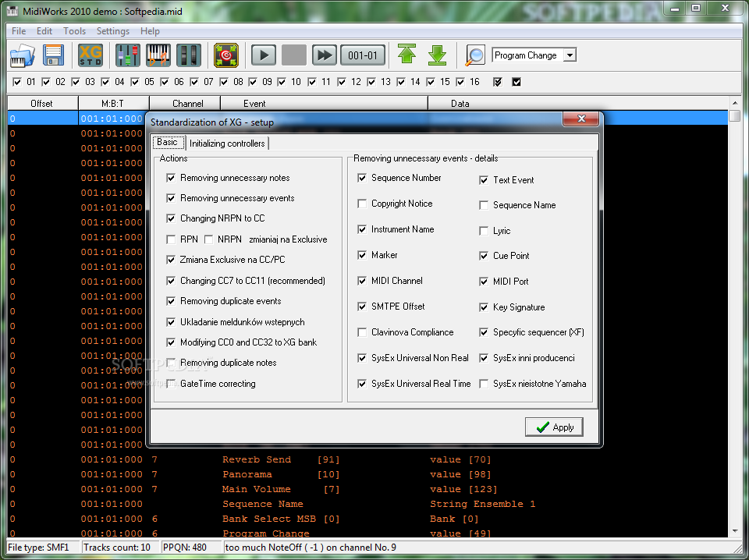
Task: Click the green down arrow icon
Action: [437, 55]
